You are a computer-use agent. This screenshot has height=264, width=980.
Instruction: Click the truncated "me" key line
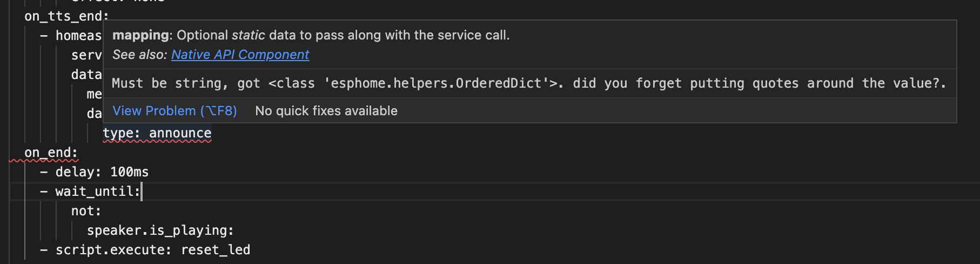pyautogui.click(x=94, y=94)
